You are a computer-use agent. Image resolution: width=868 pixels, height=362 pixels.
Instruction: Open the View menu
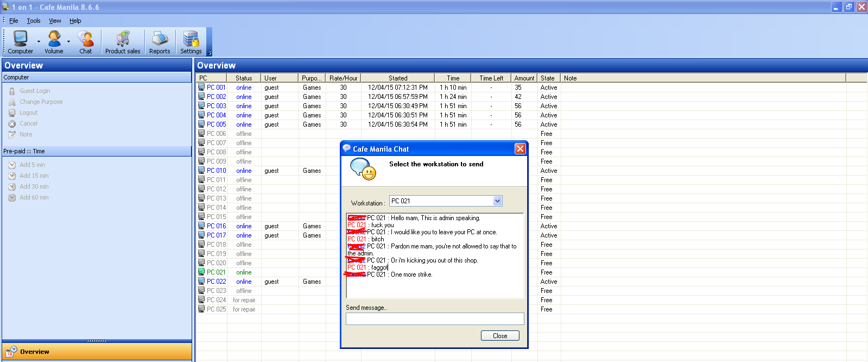pyautogui.click(x=55, y=21)
